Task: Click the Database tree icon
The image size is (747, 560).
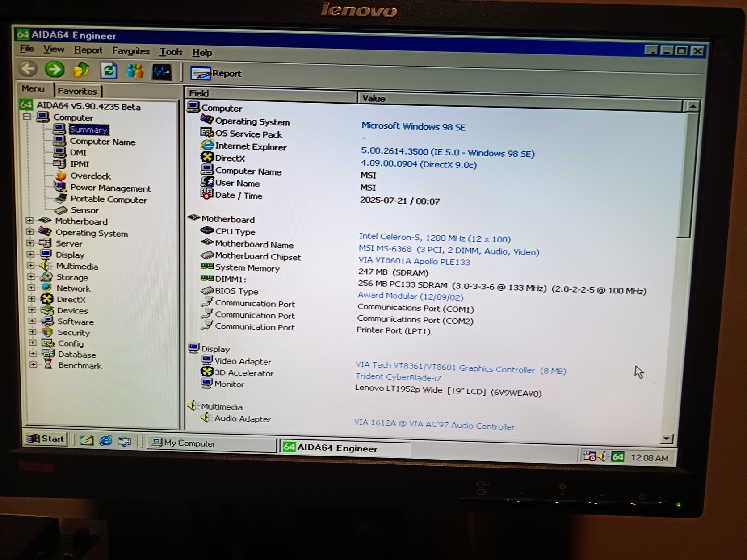Action: [48, 354]
